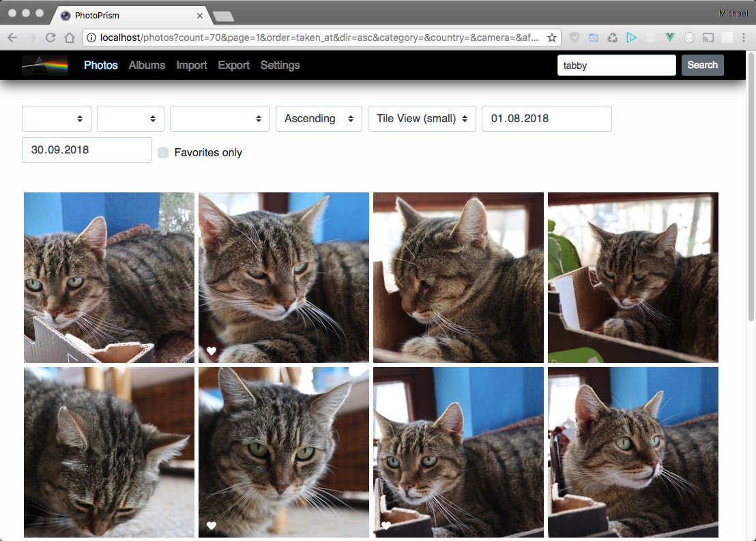Expand the Tile View (small) dropdown
The height and width of the screenshot is (541, 756).
[422, 119]
